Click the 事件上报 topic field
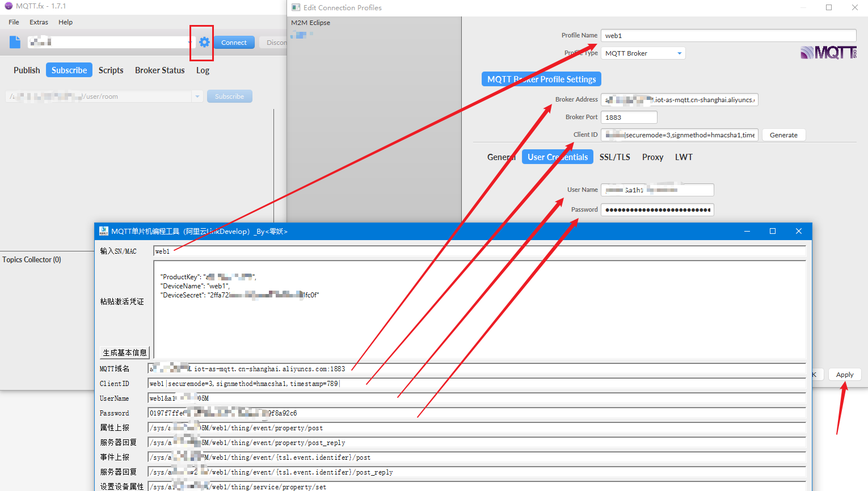Viewport: 868px width, 491px height. pos(477,458)
